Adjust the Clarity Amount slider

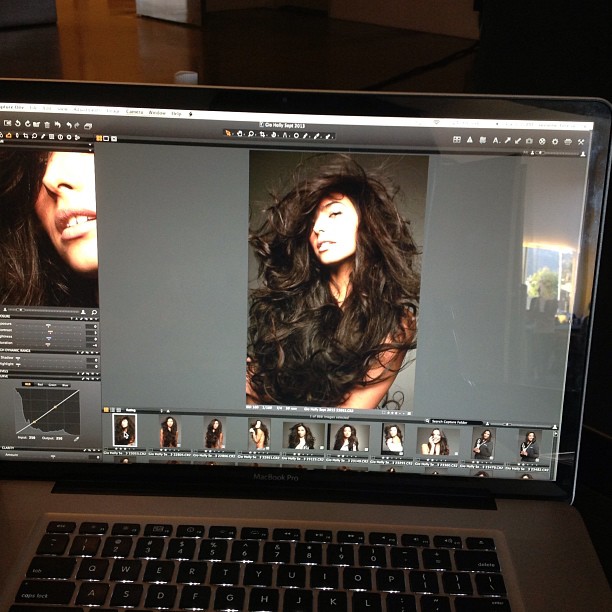pyautogui.click(x=53, y=456)
